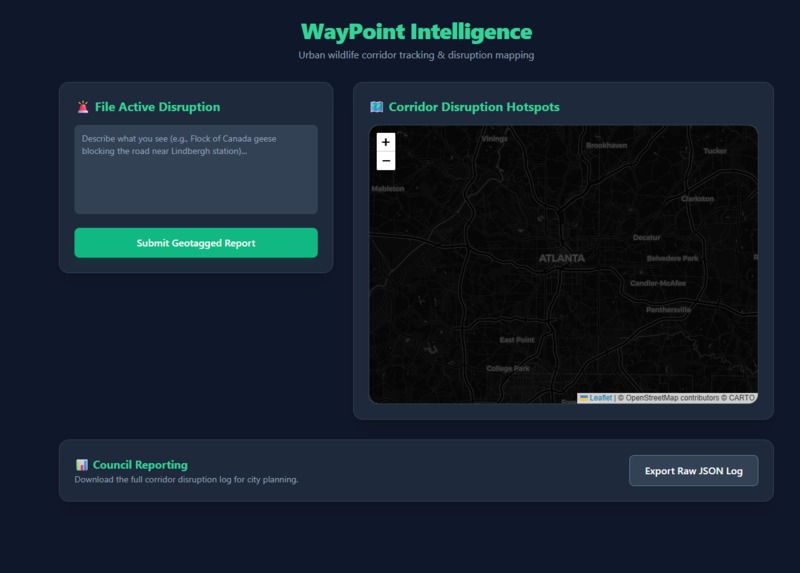The height and width of the screenshot is (573, 800).
Task: Click the ATLANTA label on the map
Action: (x=562, y=258)
